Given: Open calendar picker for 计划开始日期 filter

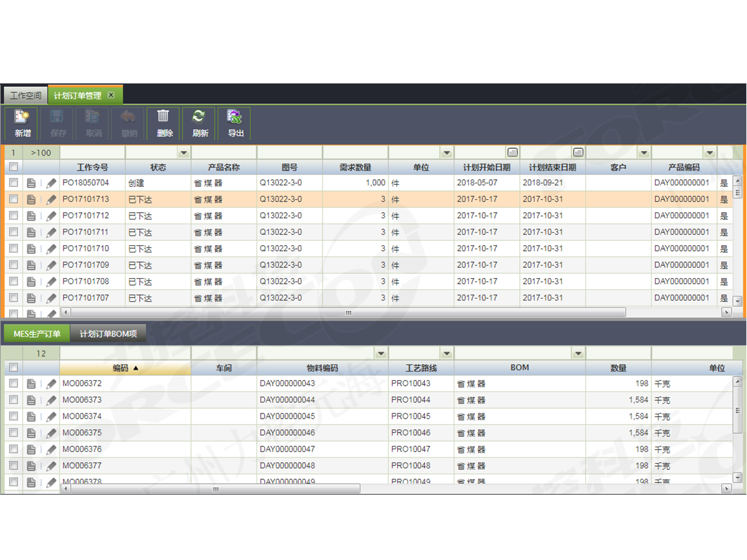Looking at the screenshot, I should click(512, 152).
